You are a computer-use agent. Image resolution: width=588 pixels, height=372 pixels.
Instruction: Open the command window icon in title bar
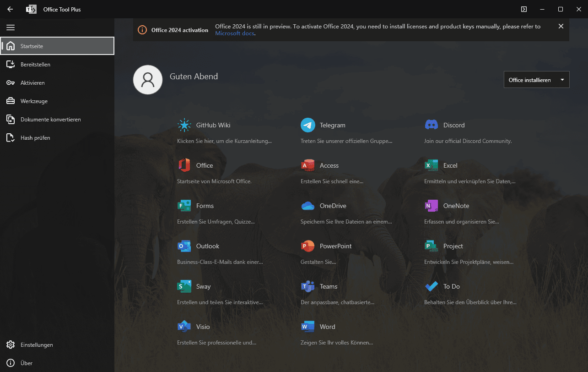tap(524, 9)
